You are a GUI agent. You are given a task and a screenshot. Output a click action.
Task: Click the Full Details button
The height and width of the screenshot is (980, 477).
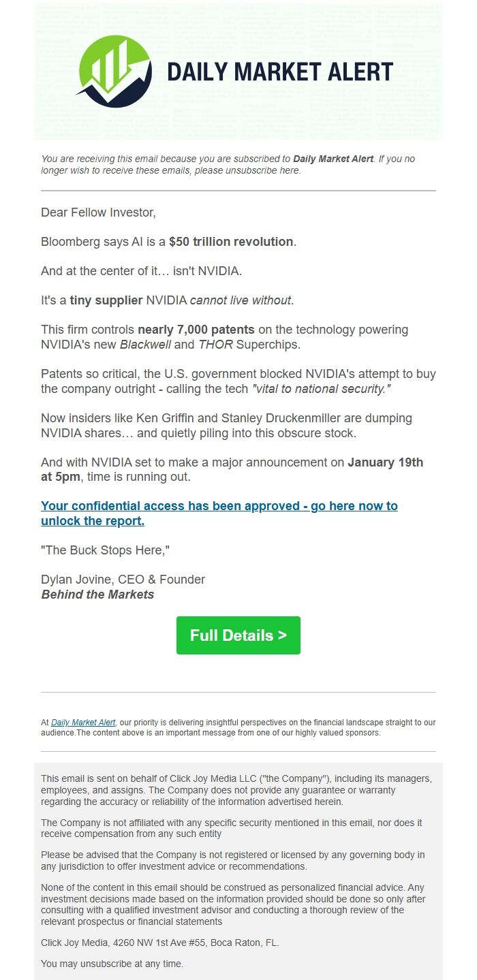pos(238,635)
